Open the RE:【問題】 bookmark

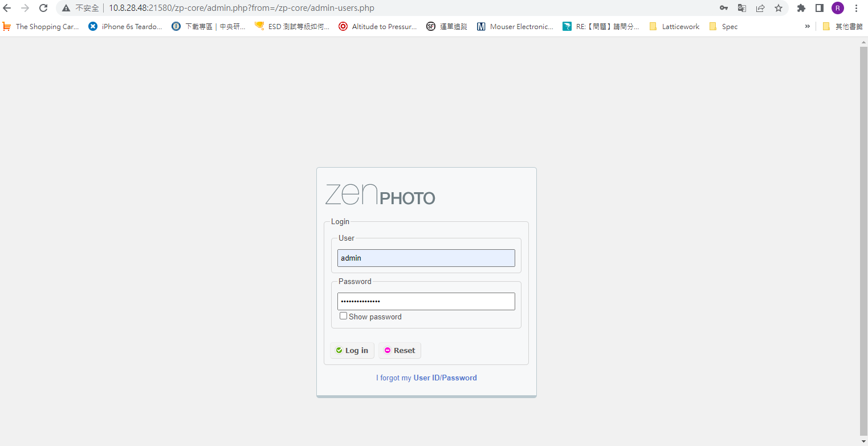click(x=601, y=26)
